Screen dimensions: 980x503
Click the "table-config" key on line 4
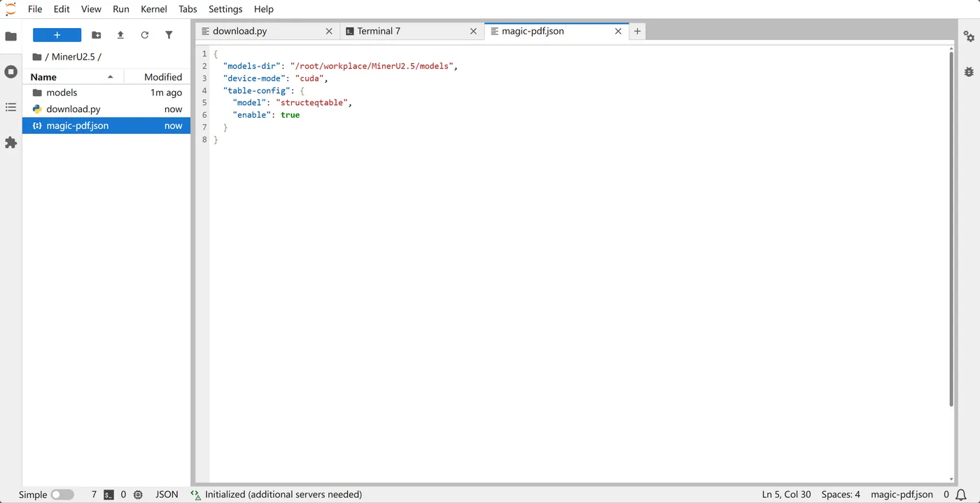click(x=256, y=90)
